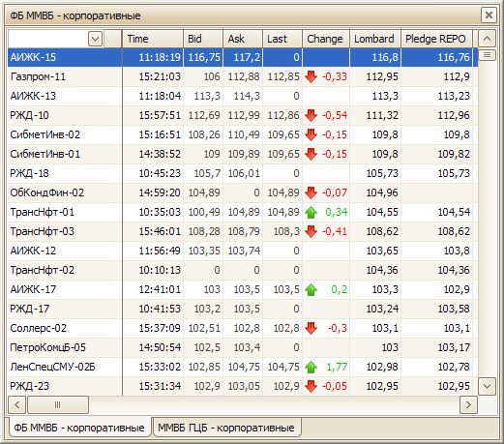Screen dimensions: 504x444
Task: Click the vertical scrollbar thumb
Action: click(x=487, y=55)
